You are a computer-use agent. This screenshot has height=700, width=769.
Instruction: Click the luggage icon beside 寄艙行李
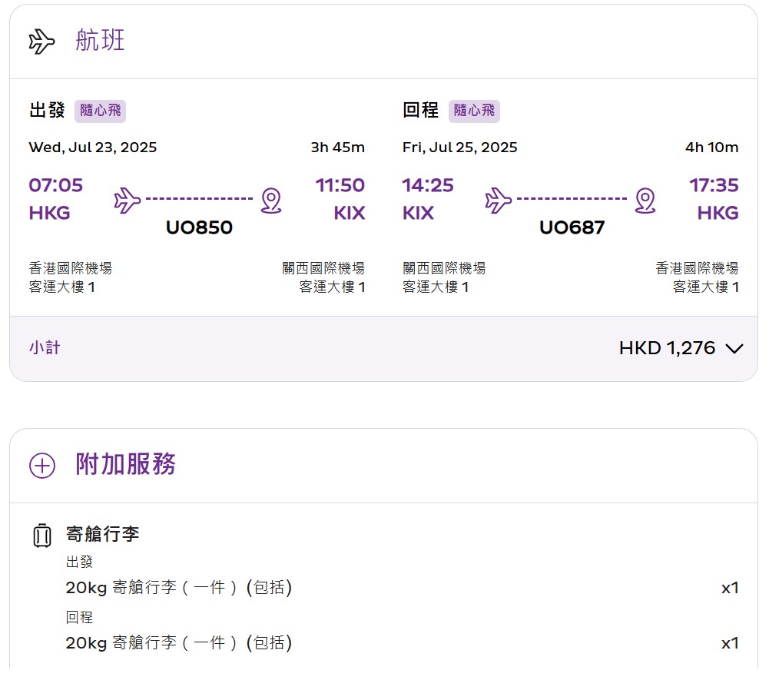(x=42, y=535)
